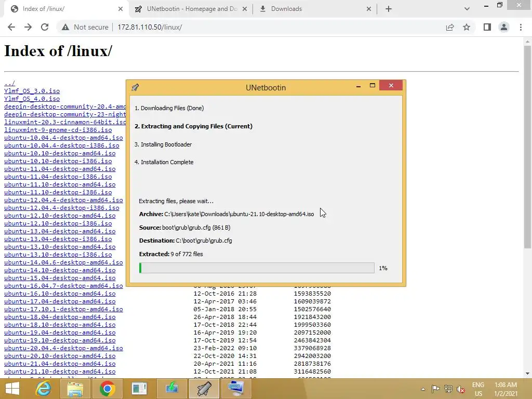Click the Action Center flag icon

tap(436, 389)
